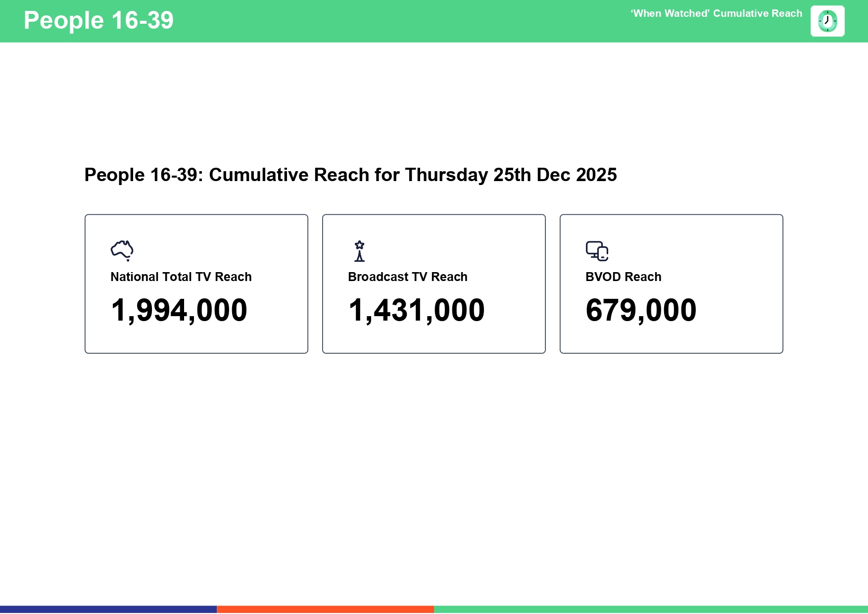Click the BVOD devices icon
The height and width of the screenshot is (614, 868).
[x=597, y=251]
